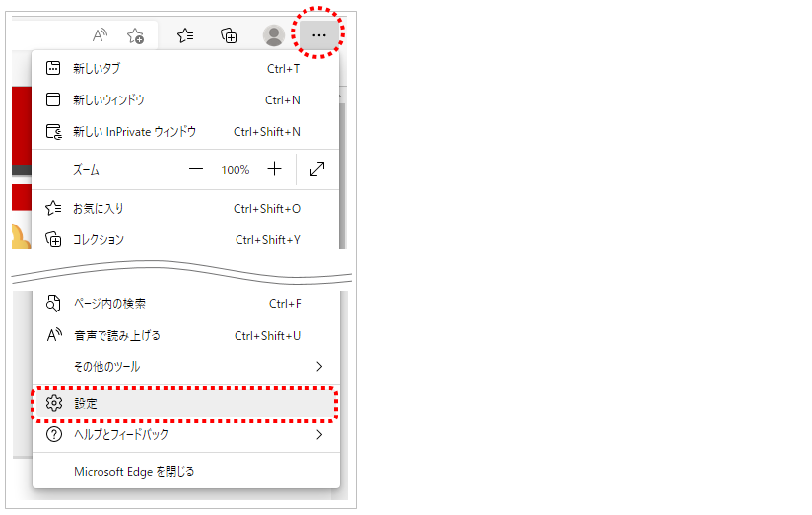This screenshot has width=812, height=515.
Task: Click the add to favorites star icon
Action: (x=136, y=35)
